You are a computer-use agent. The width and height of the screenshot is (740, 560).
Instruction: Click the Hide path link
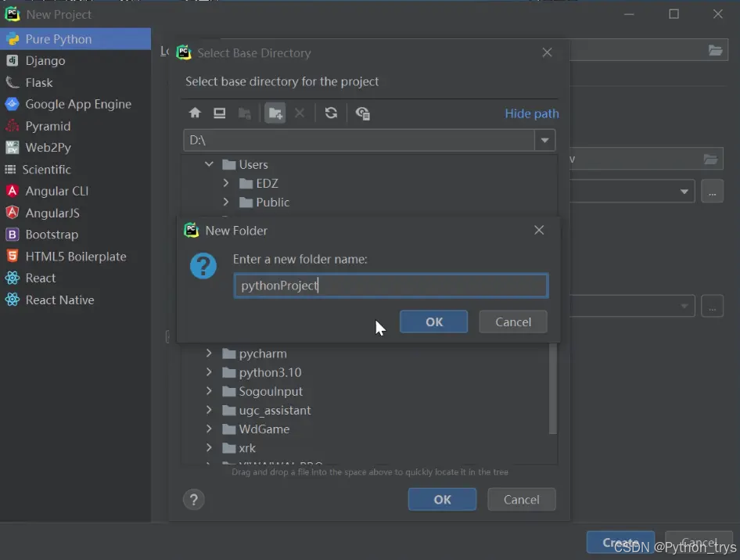(532, 113)
